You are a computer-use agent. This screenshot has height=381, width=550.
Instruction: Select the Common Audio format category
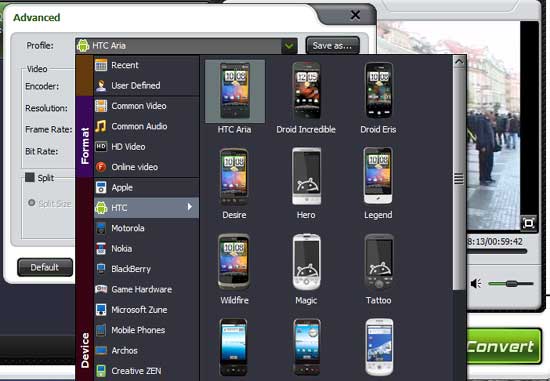(146, 126)
